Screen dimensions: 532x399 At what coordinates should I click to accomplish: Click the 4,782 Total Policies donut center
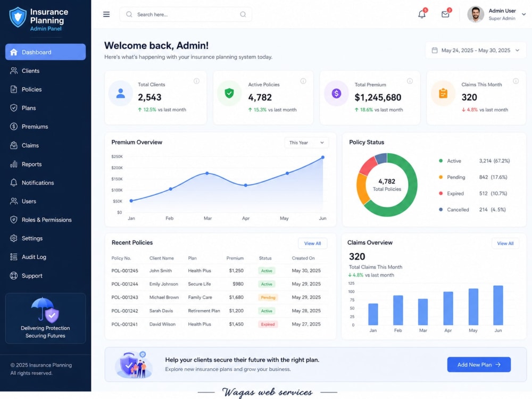coord(387,185)
